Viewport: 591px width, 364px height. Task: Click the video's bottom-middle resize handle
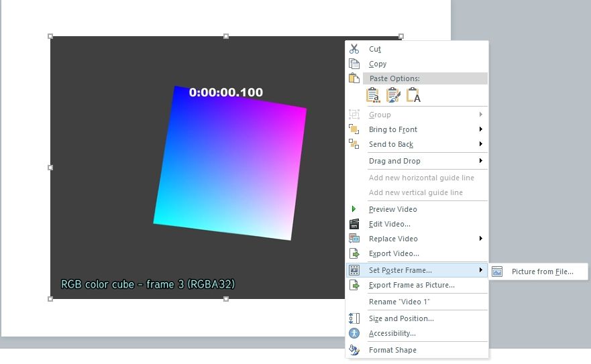[x=226, y=299]
